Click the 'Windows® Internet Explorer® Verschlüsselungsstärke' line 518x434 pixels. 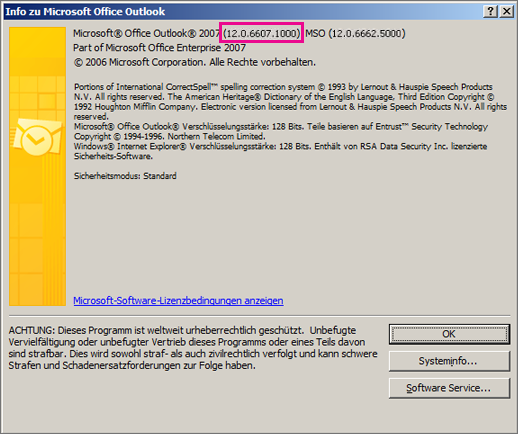point(280,146)
